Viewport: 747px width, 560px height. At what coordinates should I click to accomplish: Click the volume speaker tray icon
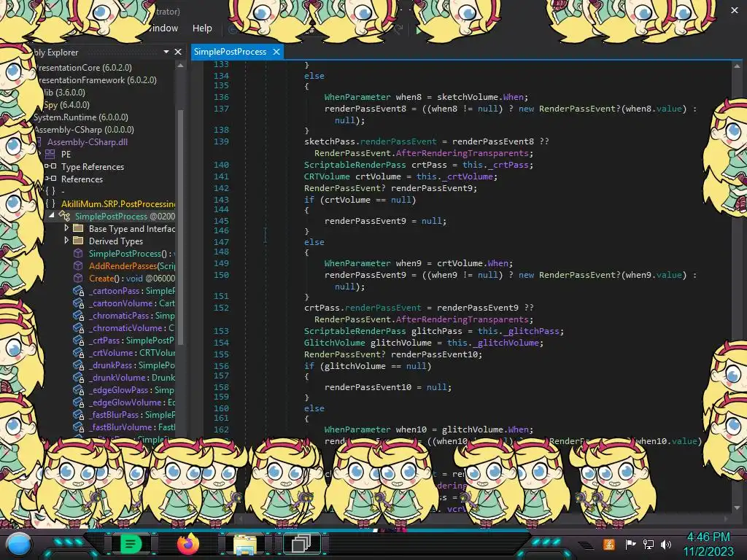click(666, 544)
